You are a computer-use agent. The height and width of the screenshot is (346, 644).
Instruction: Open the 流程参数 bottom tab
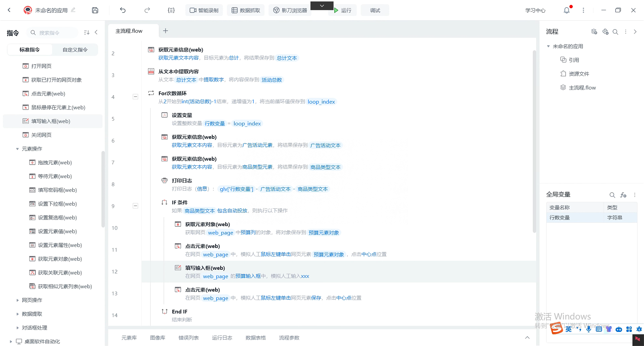[289, 338]
